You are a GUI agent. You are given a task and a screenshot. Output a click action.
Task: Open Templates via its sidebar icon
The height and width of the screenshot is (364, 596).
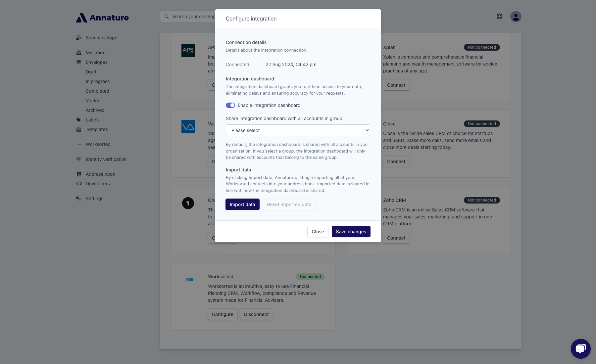[78, 129]
